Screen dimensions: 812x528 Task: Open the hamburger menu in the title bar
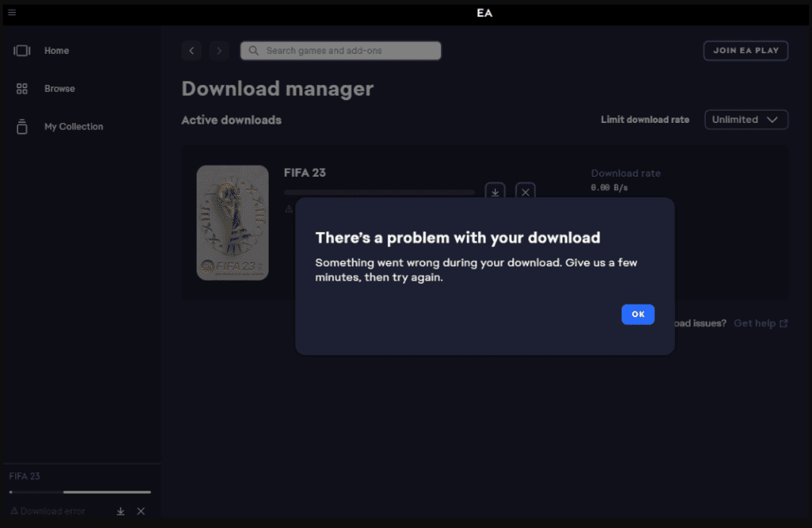pyautogui.click(x=12, y=13)
